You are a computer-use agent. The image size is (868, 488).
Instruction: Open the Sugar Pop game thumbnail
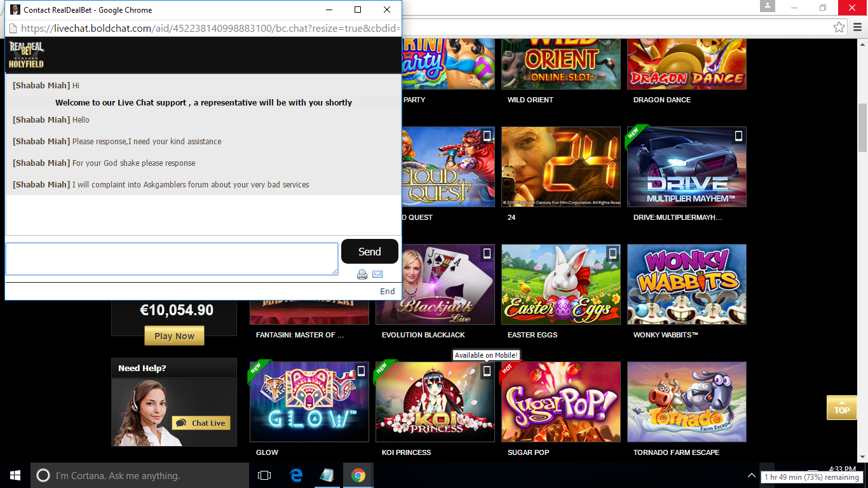(561, 402)
